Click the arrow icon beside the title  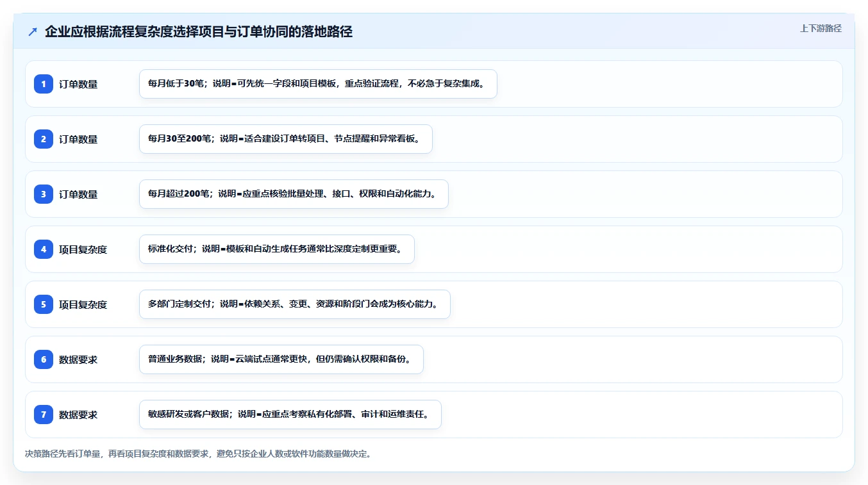click(33, 32)
